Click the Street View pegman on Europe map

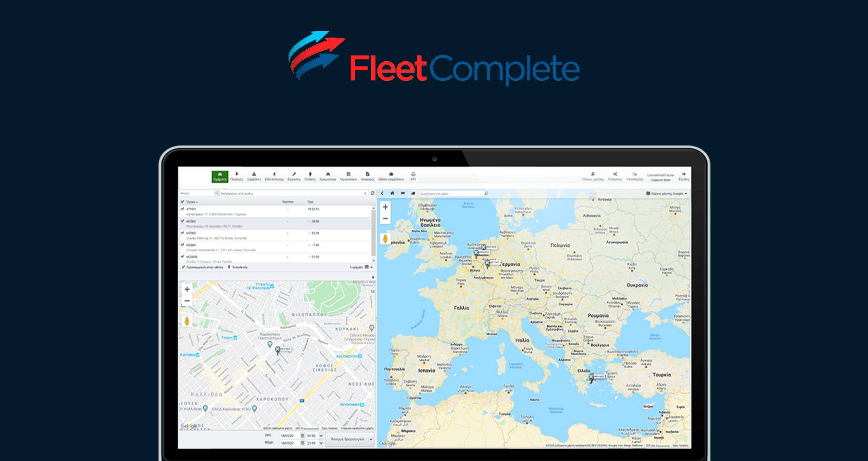pos(385,238)
